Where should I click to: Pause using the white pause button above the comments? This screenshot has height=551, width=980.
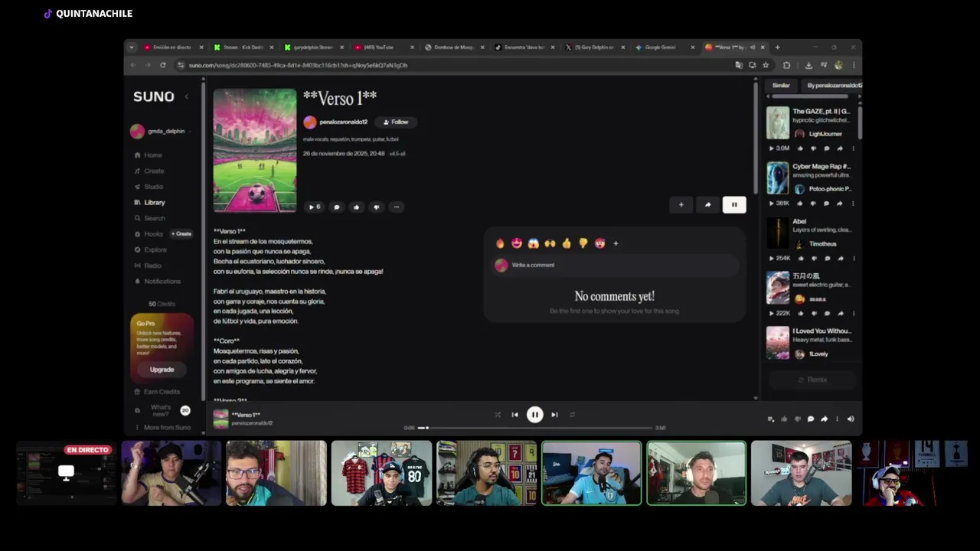coord(734,204)
